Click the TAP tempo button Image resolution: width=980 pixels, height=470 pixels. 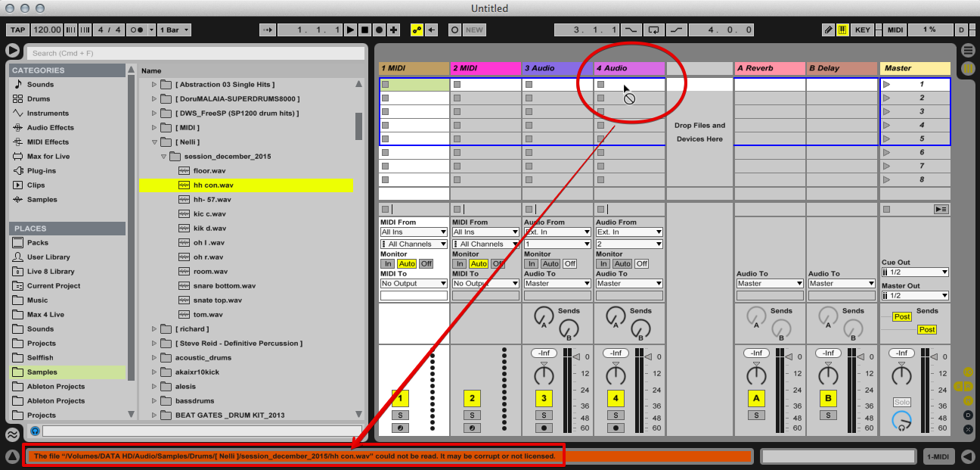[x=18, y=30]
